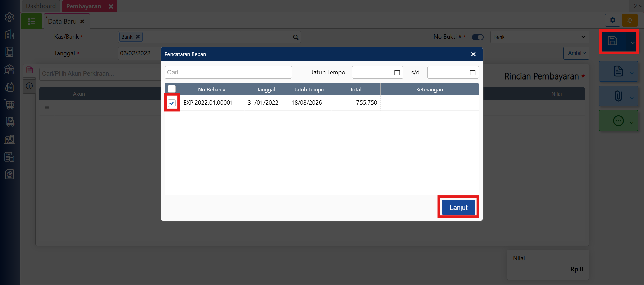Open the settings gear in the left sidebar
This screenshot has width=644, height=285.
click(9, 17)
